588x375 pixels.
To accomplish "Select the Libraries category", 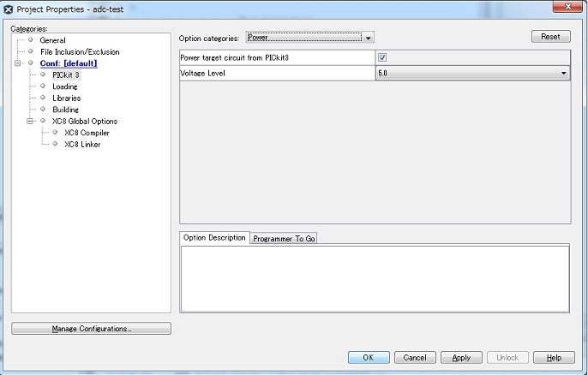I will (66, 98).
